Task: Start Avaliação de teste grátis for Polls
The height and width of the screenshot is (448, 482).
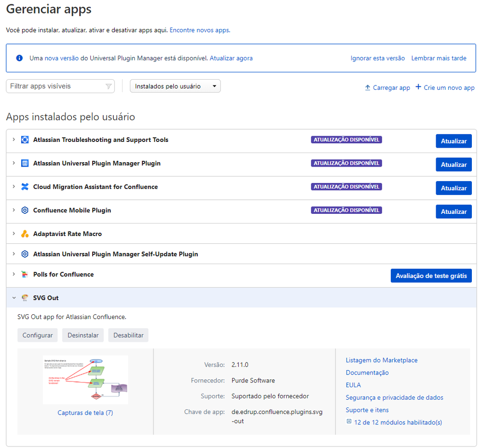Action: pyautogui.click(x=431, y=276)
